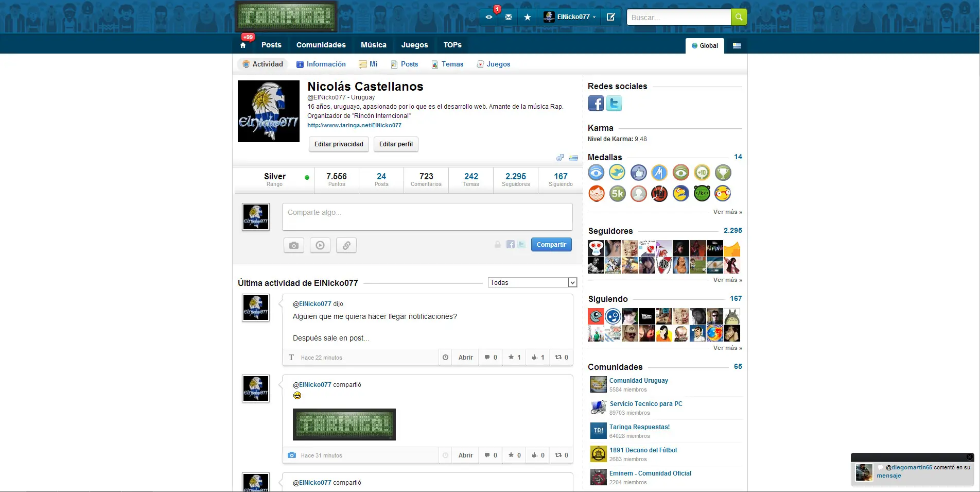
Task: Click the clock icon on 22 minutos post
Action: (x=445, y=358)
